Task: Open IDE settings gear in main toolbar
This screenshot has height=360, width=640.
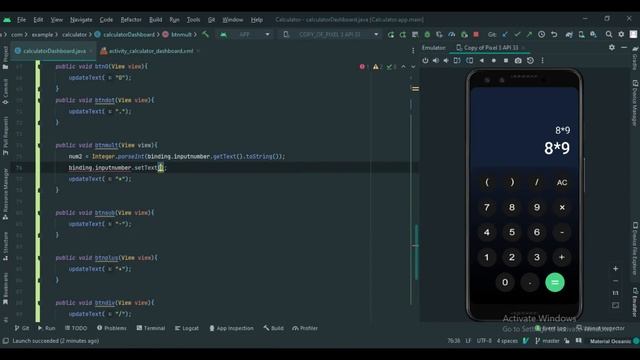Action: pos(621,35)
